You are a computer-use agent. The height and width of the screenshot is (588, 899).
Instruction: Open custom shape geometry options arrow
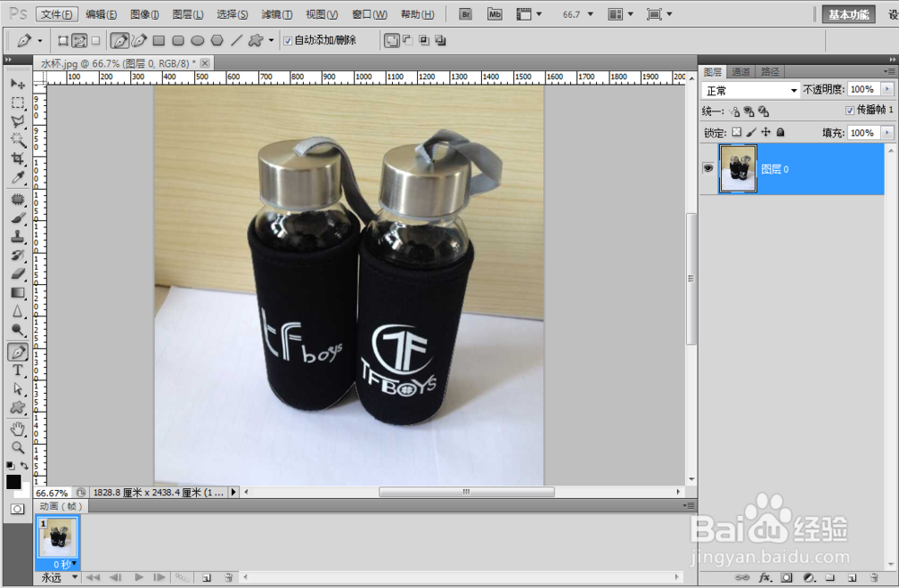(x=271, y=40)
